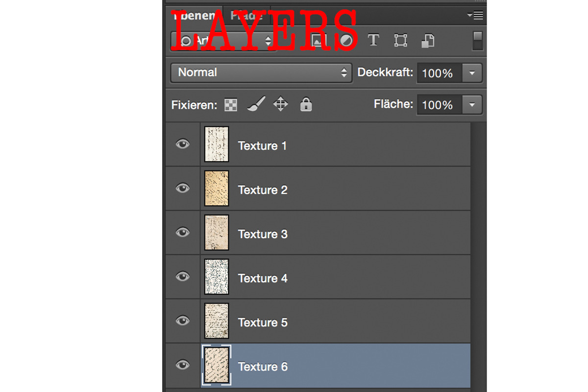The height and width of the screenshot is (392, 588).
Task: Lock all with padlock icon
Action: pos(306,104)
